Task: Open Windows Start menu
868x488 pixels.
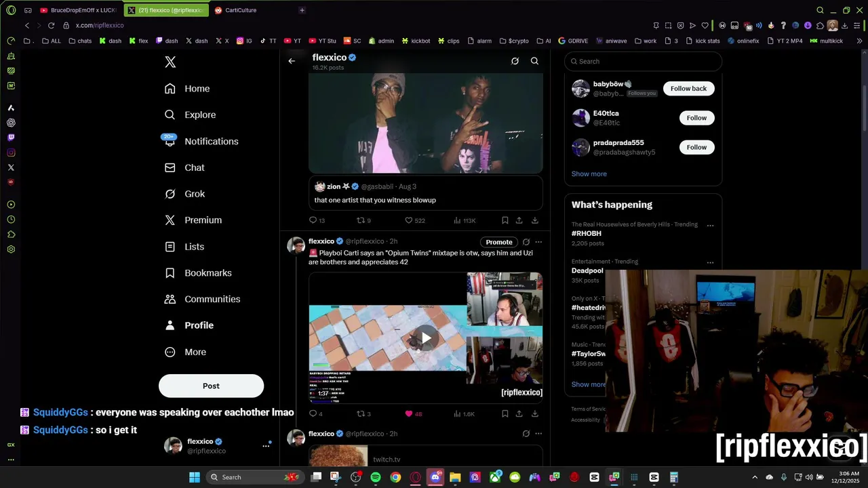Action: [195, 477]
